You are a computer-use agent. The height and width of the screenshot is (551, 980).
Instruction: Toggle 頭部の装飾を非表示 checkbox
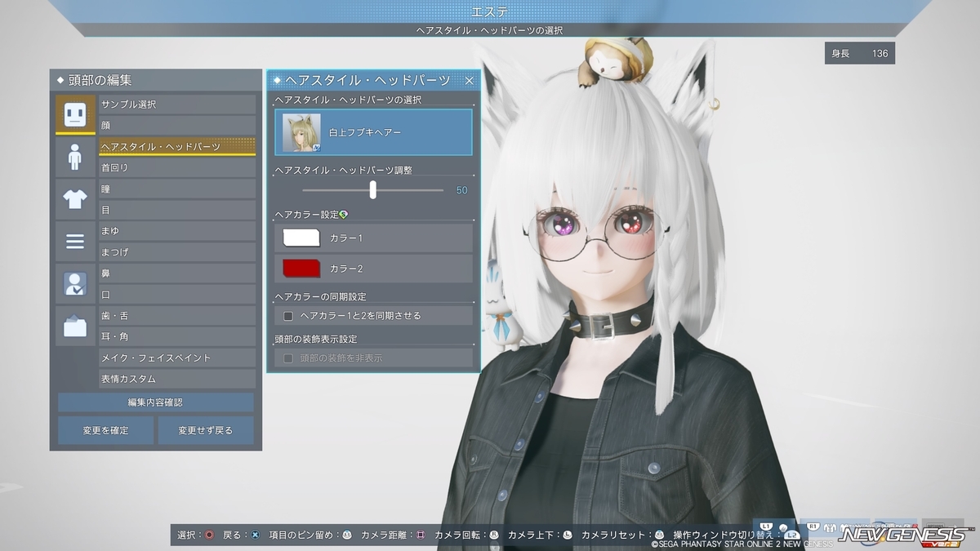pyautogui.click(x=288, y=358)
